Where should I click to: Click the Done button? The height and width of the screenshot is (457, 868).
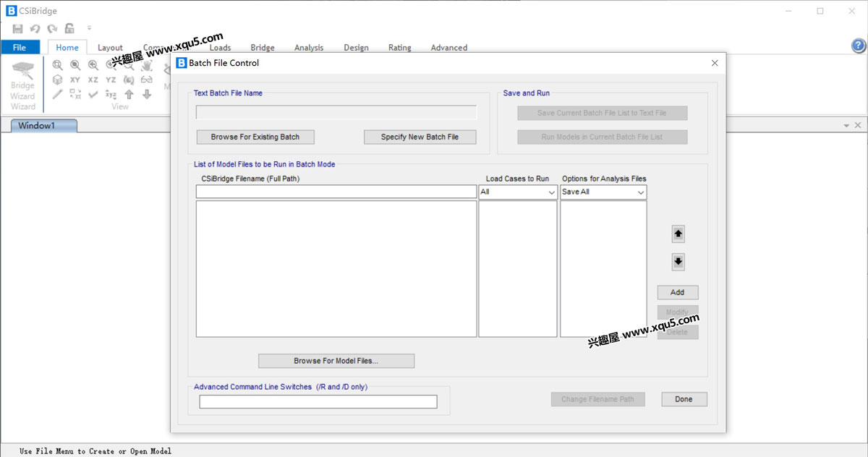pos(684,399)
